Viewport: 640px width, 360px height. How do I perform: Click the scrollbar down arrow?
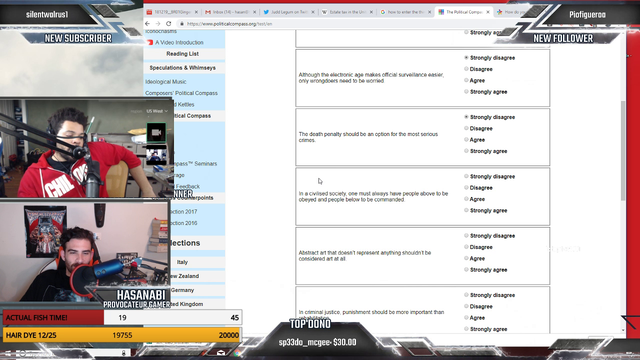[623, 330]
